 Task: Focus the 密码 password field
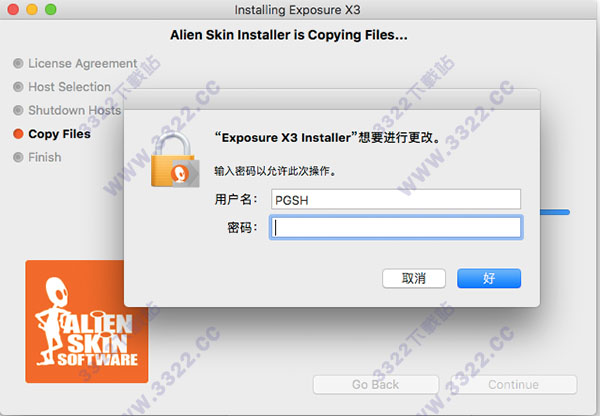(x=396, y=228)
